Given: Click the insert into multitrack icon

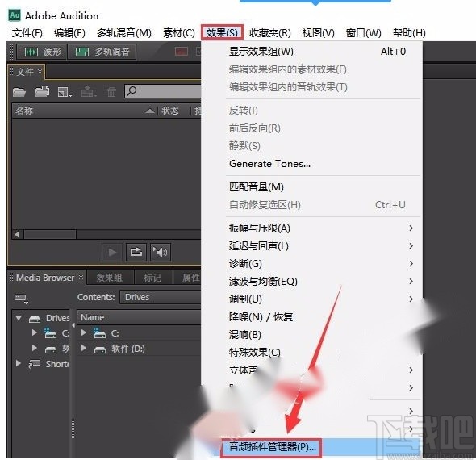Looking at the screenshot, I should tap(88, 91).
